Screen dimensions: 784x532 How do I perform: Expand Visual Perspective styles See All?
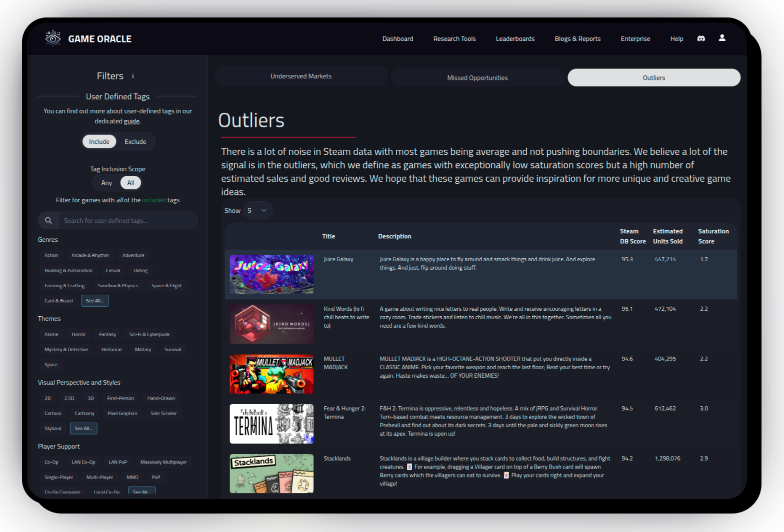83,429
